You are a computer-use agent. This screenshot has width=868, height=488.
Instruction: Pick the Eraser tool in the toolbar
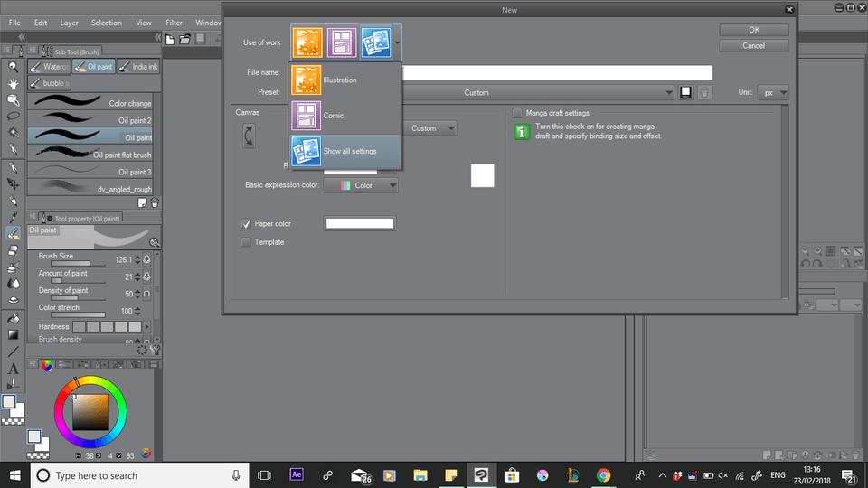[14, 250]
